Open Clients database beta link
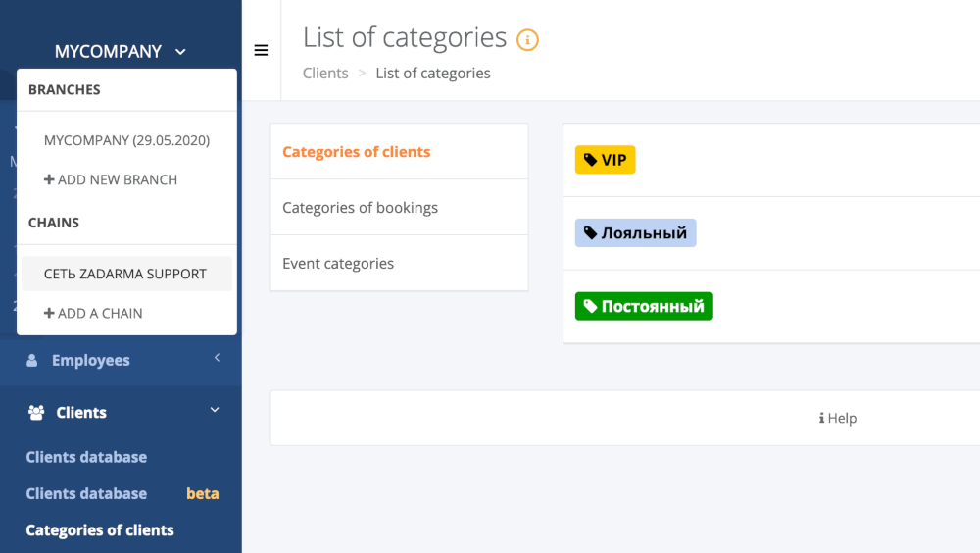Viewport: 980px width, 553px height. 122,493
